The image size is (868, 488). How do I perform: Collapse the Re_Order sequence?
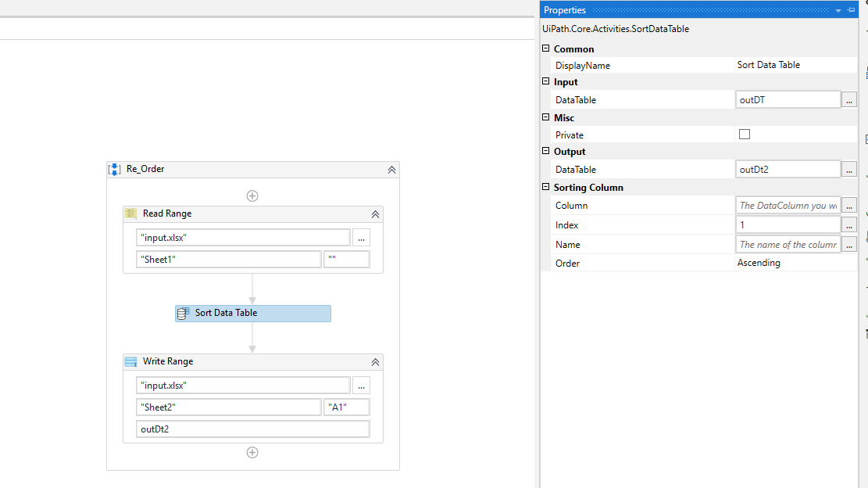click(391, 169)
